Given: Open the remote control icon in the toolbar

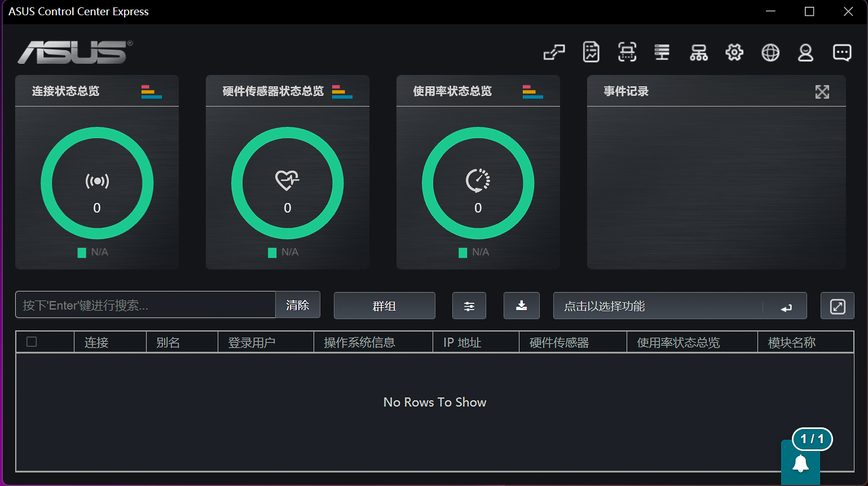Looking at the screenshot, I should (x=554, y=52).
